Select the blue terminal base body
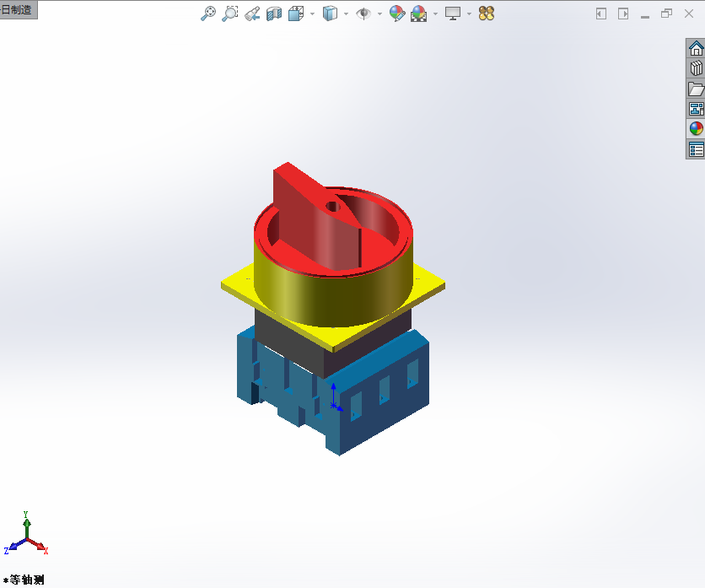 coord(382,405)
